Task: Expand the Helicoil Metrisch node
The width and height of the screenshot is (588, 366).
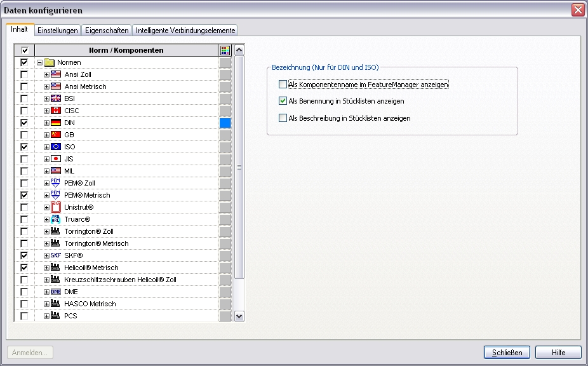Action: click(x=46, y=268)
